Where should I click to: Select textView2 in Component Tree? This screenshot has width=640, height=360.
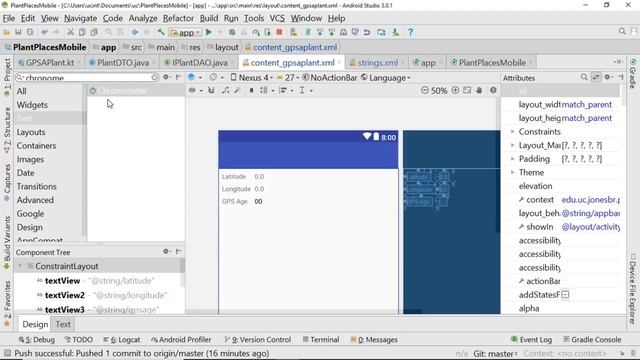coord(64,295)
